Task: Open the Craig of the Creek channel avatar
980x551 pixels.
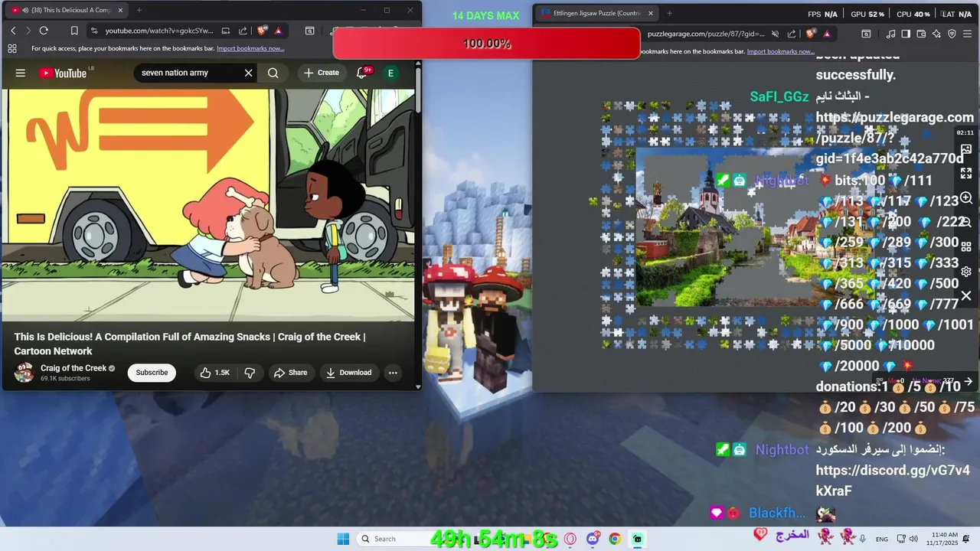Action: click(24, 373)
